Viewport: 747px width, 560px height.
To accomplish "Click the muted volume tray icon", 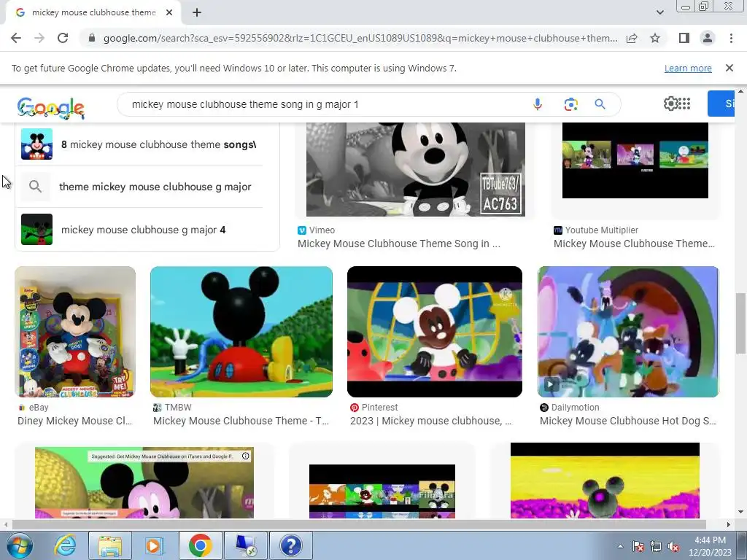I will coord(673,547).
